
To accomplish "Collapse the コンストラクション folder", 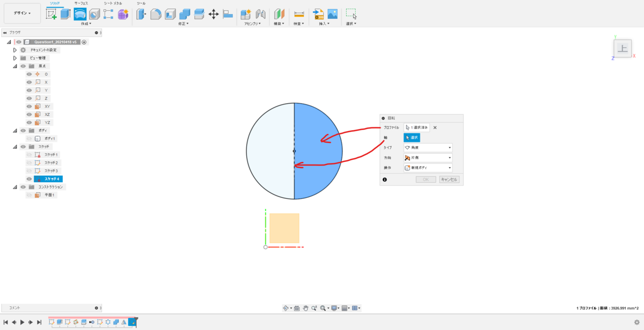I will (x=15, y=187).
